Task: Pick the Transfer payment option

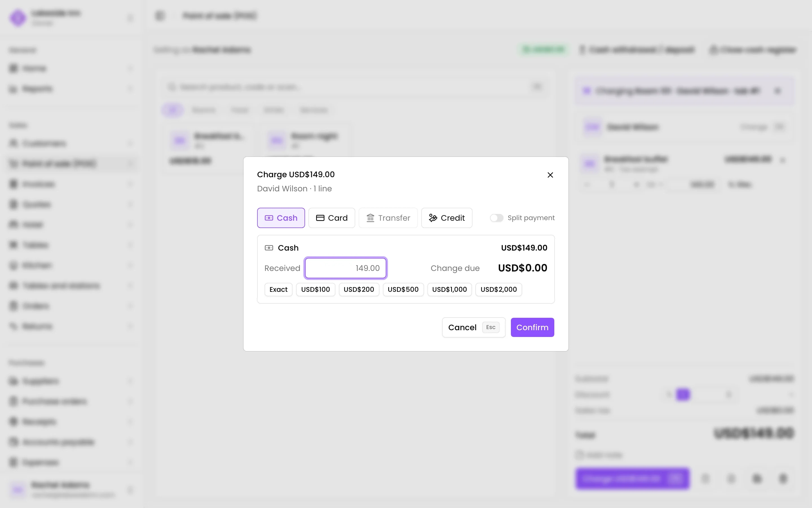Action: pyautogui.click(x=388, y=218)
